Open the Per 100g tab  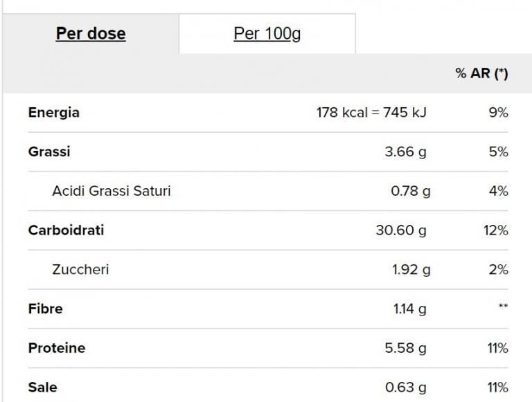[267, 33]
